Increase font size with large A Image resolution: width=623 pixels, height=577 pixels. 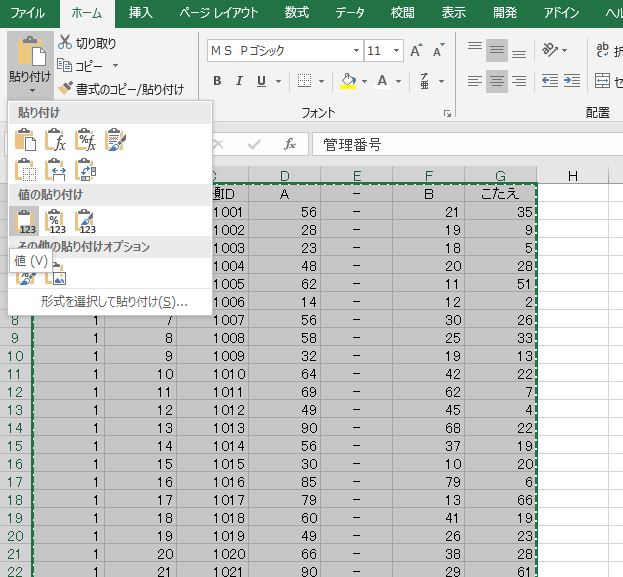tap(416, 50)
